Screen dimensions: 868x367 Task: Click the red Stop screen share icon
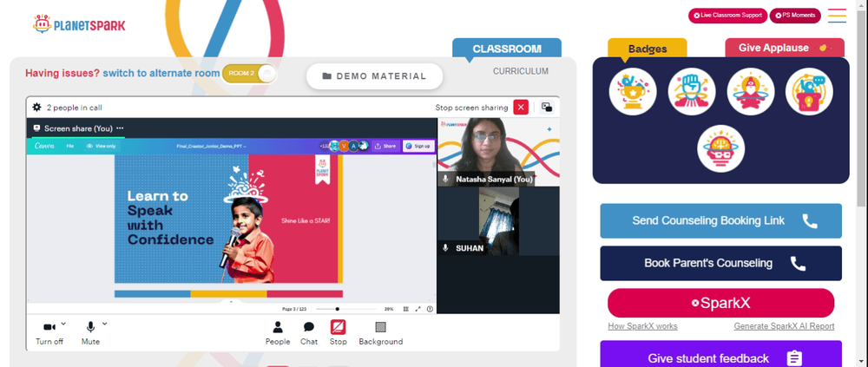[x=339, y=327]
